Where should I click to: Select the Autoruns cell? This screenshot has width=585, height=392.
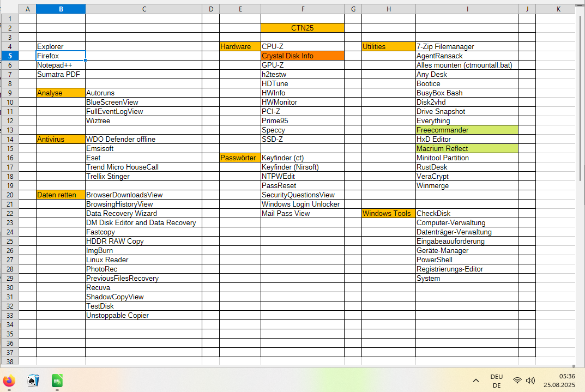tap(143, 93)
